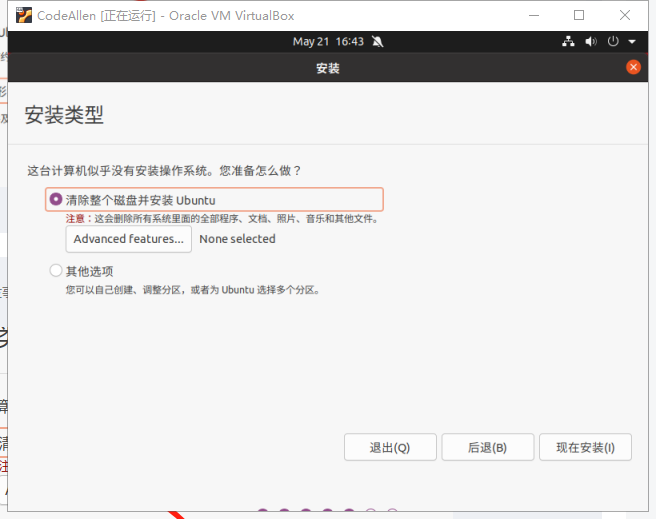Click the 退出(Q) button

tap(390, 447)
